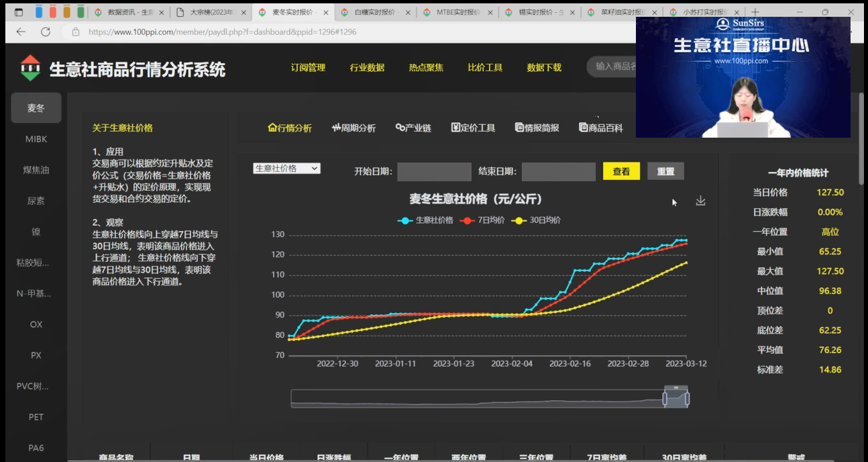Screen dimensions: 868x462
Task: Click the 开始日期 start date field
Action: [434, 171]
